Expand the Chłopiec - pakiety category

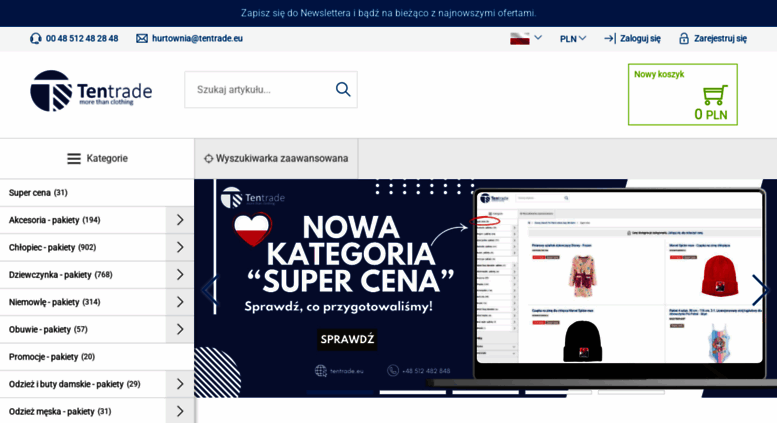click(x=180, y=247)
